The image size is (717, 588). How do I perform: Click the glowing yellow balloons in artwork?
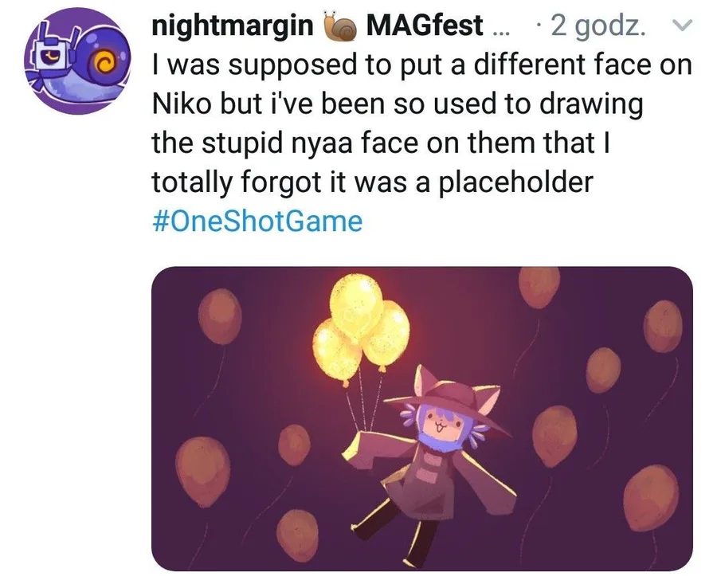pyautogui.click(x=363, y=327)
